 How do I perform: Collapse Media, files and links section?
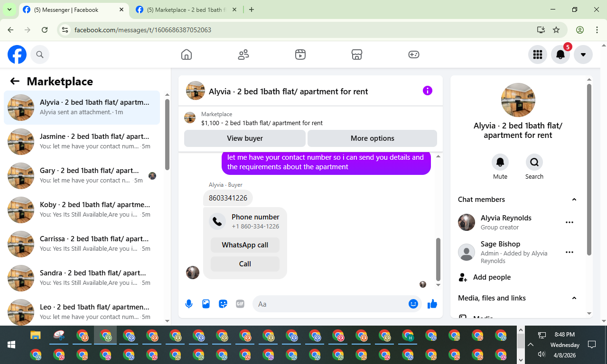[574, 298]
